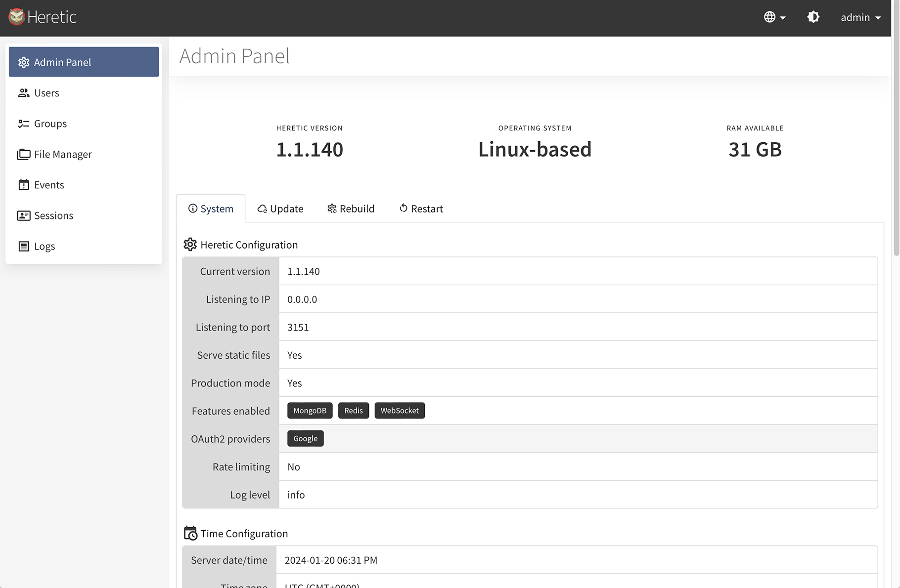Viewport: 900px width, 588px height.
Task: Click the OPERATING SYSTEM label
Action: coord(535,128)
